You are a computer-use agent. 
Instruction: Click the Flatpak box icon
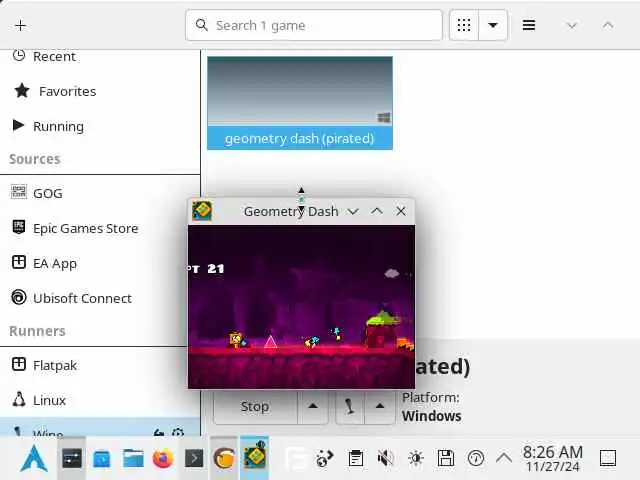[19, 364]
